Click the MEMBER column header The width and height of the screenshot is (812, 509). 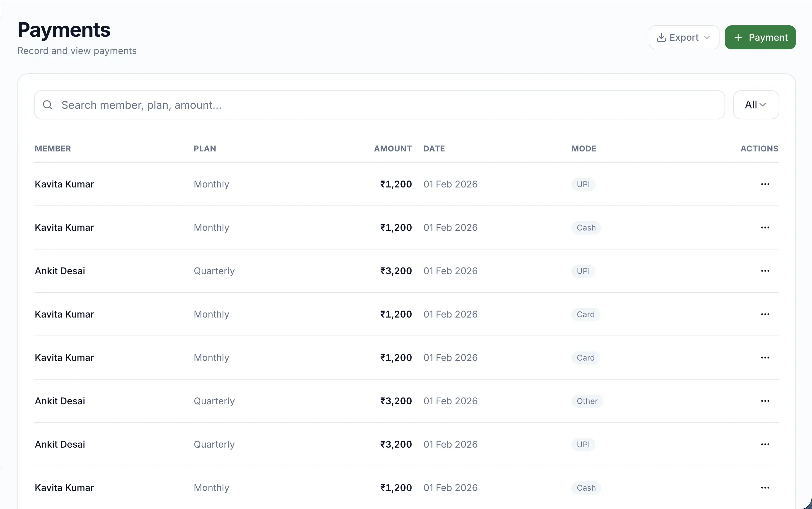point(53,148)
